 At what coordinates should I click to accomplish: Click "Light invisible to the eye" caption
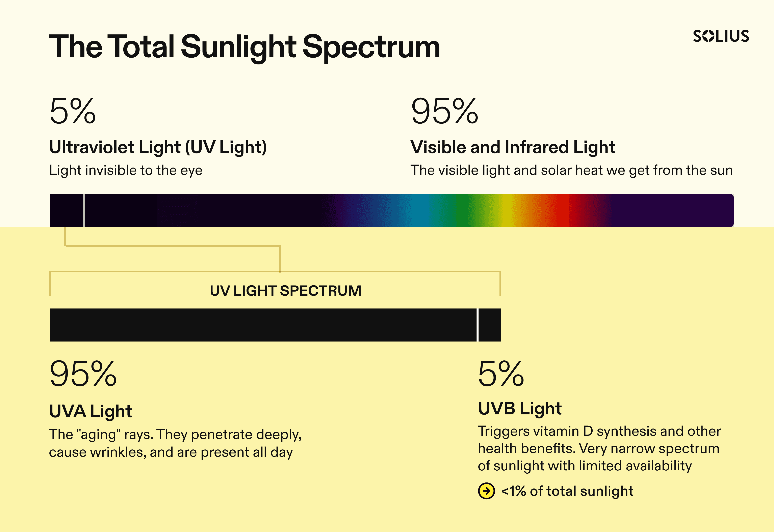pos(126,170)
